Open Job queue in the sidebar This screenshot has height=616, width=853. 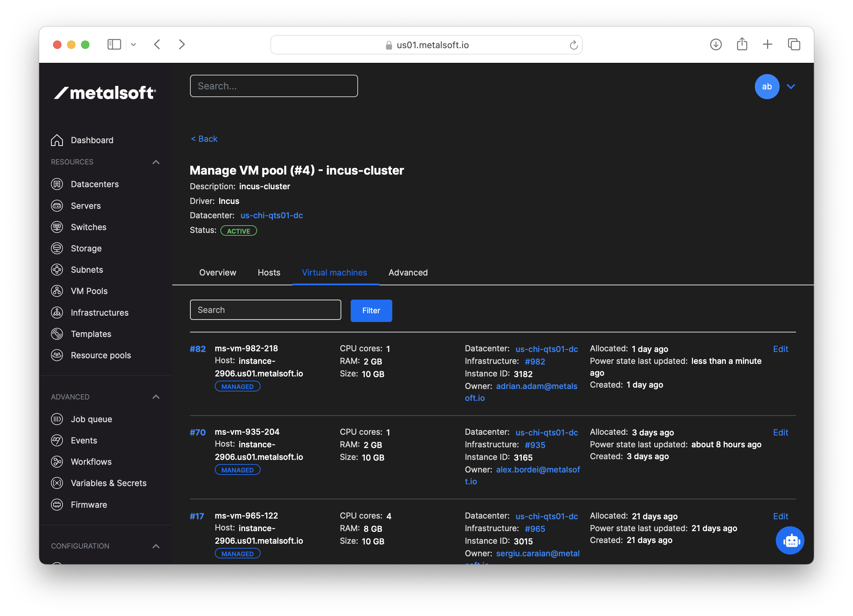(92, 419)
